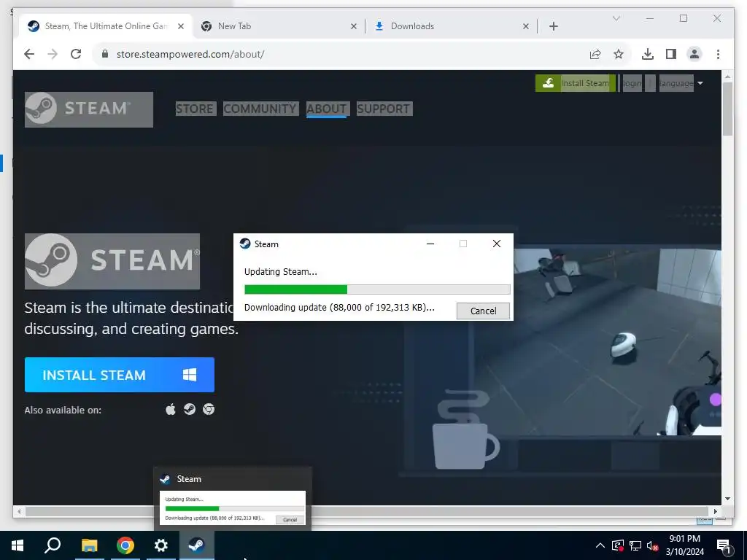Bookmark this page with the star icon
The height and width of the screenshot is (560, 747).
[x=619, y=54]
